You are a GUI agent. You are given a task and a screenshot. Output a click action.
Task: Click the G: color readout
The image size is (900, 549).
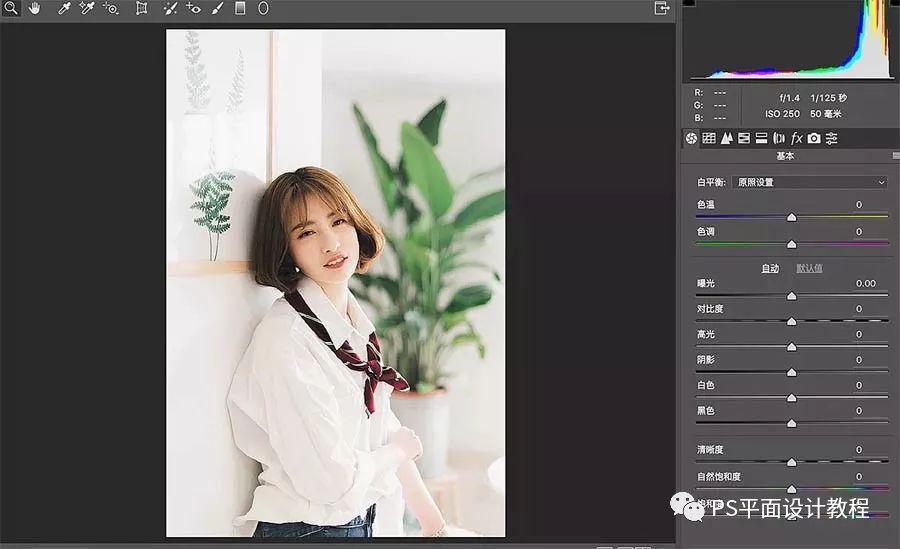pos(710,105)
